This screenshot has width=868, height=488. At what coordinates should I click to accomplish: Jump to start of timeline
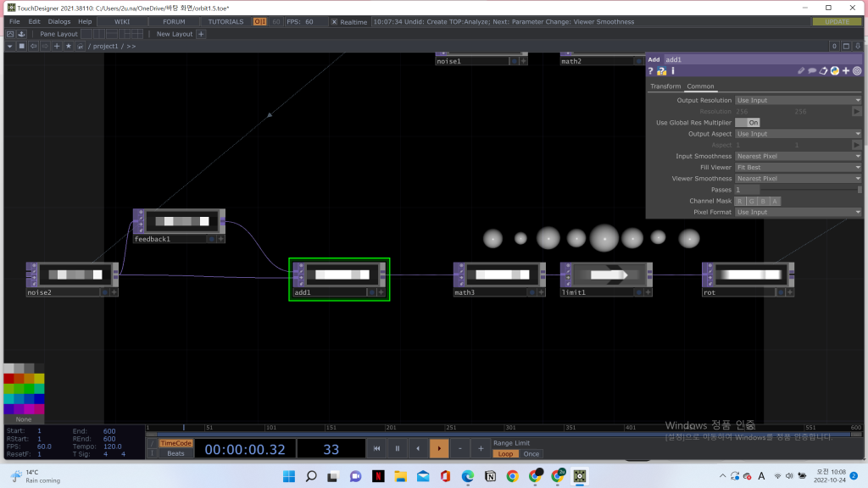pos(376,448)
